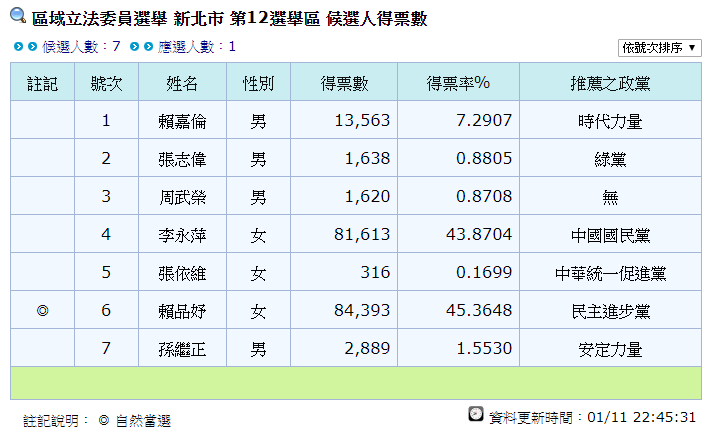The width and height of the screenshot is (709, 441).
Task: Click the 號次 column header
Action: [106, 83]
